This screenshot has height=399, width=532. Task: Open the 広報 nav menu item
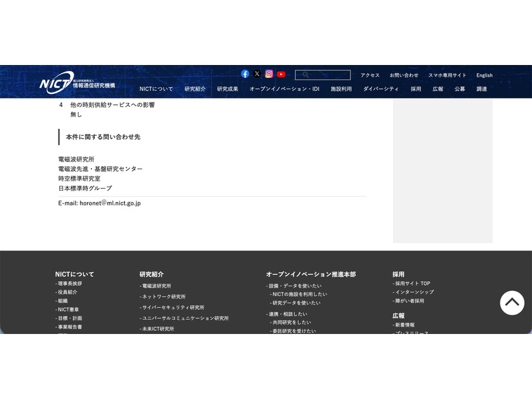click(438, 89)
